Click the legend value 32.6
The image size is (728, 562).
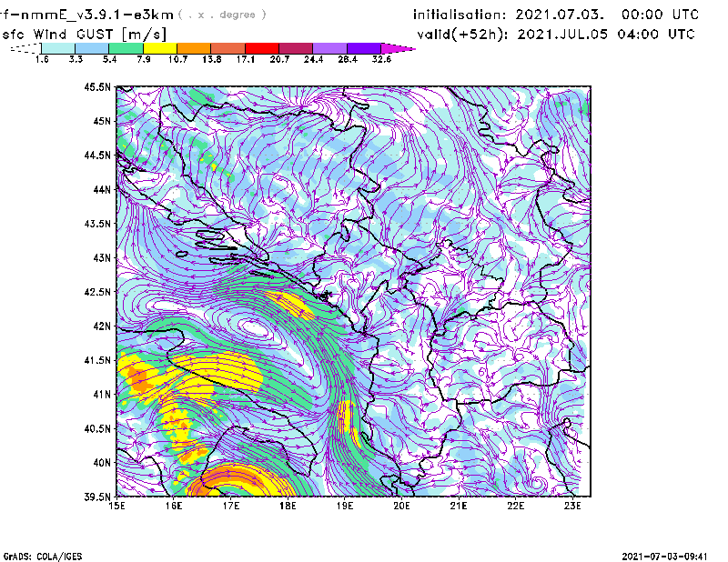[381, 59]
